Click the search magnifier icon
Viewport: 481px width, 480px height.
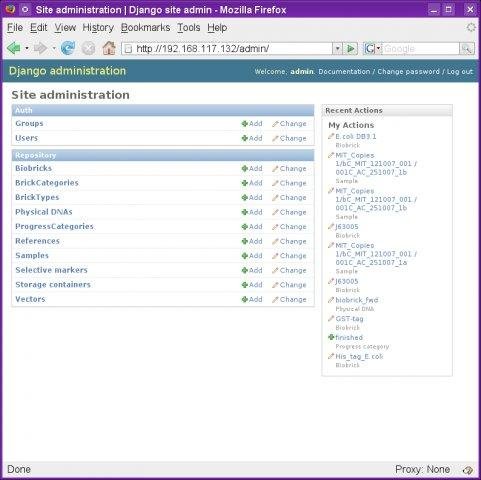[x=467, y=49]
